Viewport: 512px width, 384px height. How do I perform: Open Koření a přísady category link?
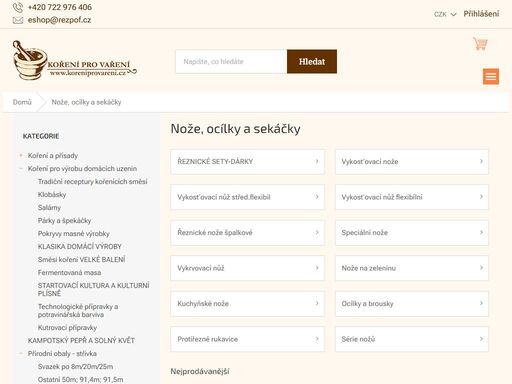pos(53,156)
